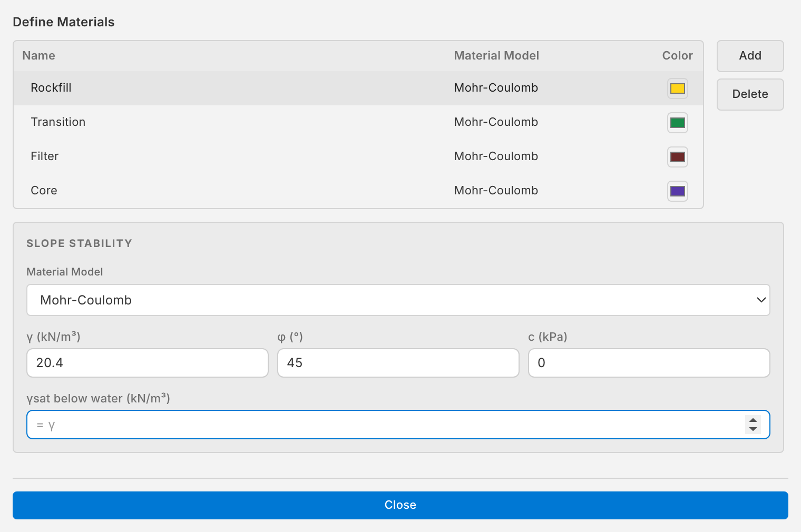Decrease γsat with the down stepper arrow
The height and width of the screenshot is (532, 801).
tap(753, 429)
